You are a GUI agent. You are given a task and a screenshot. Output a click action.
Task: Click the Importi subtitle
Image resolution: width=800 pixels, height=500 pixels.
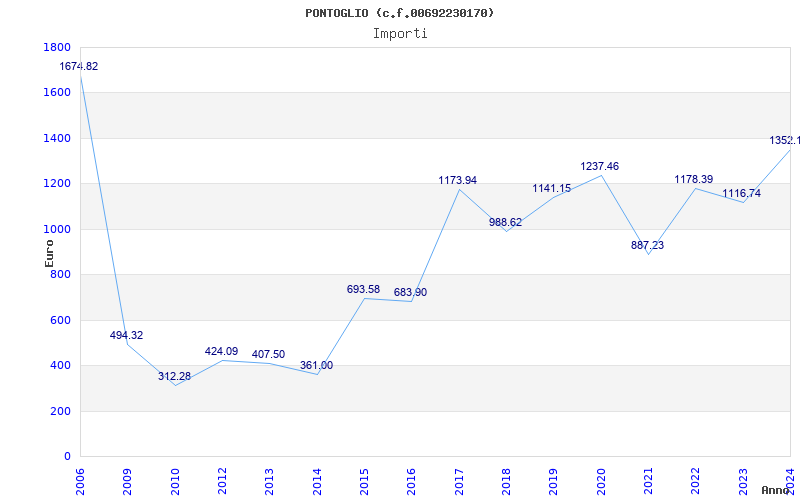[400, 33]
